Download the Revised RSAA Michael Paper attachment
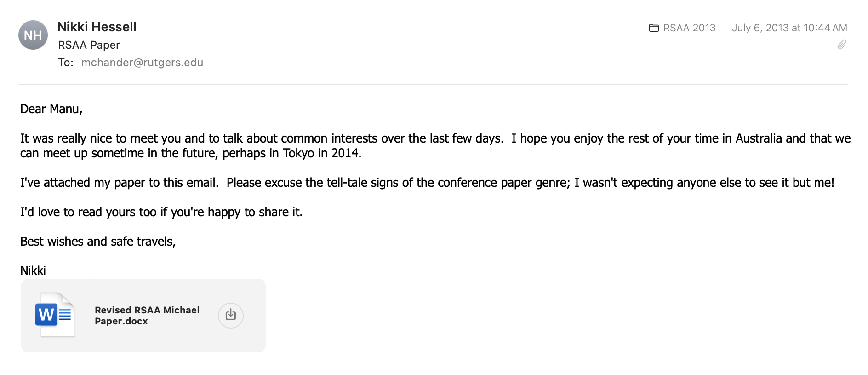868x375 pixels. (x=230, y=315)
